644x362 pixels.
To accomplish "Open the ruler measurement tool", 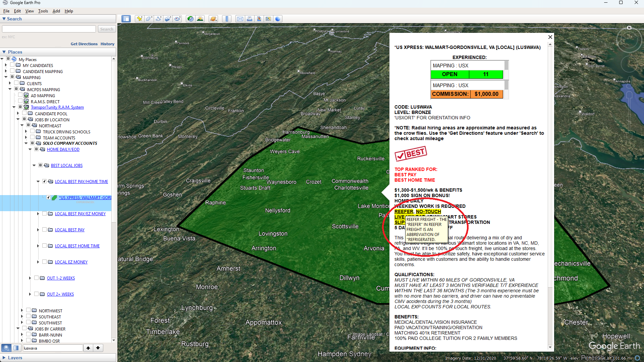I will point(227,19).
